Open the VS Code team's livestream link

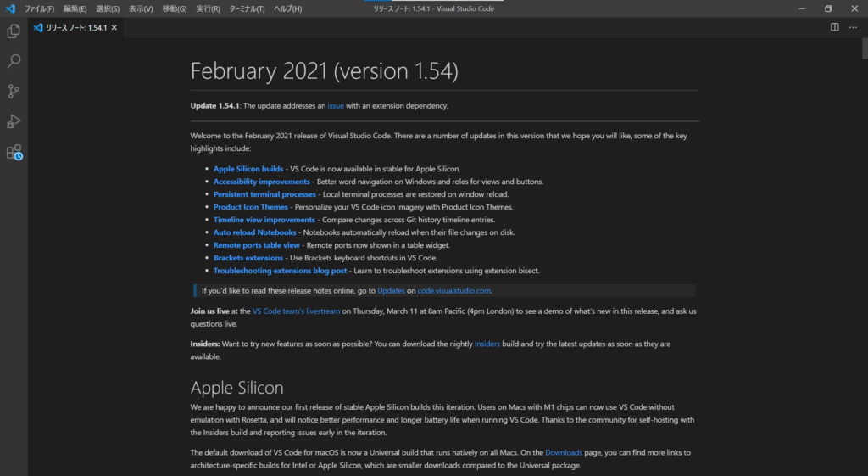[296, 311]
